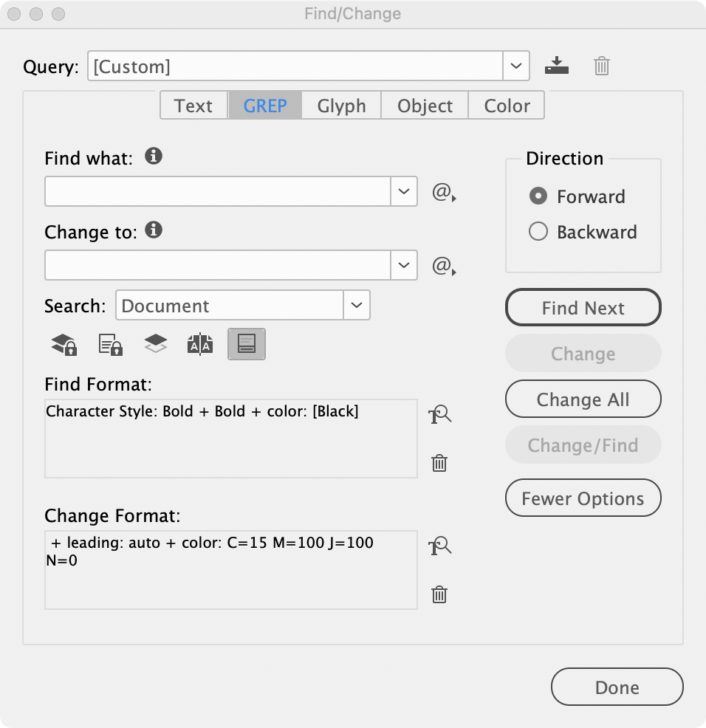Toggle Include Footnotes search option
Image resolution: width=706 pixels, height=728 pixels.
click(247, 345)
